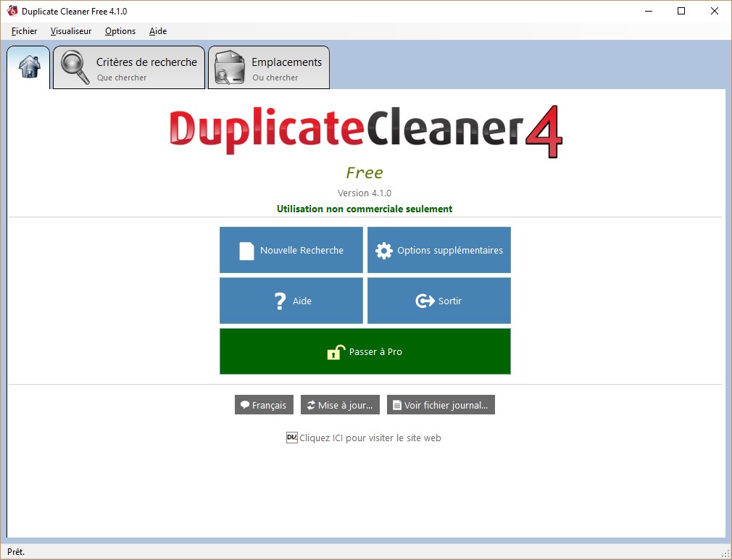Image resolution: width=732 pixels, height=560 pixels.
Task: Visit the site via Cliquez ICI link
Action: coord(370,438)
